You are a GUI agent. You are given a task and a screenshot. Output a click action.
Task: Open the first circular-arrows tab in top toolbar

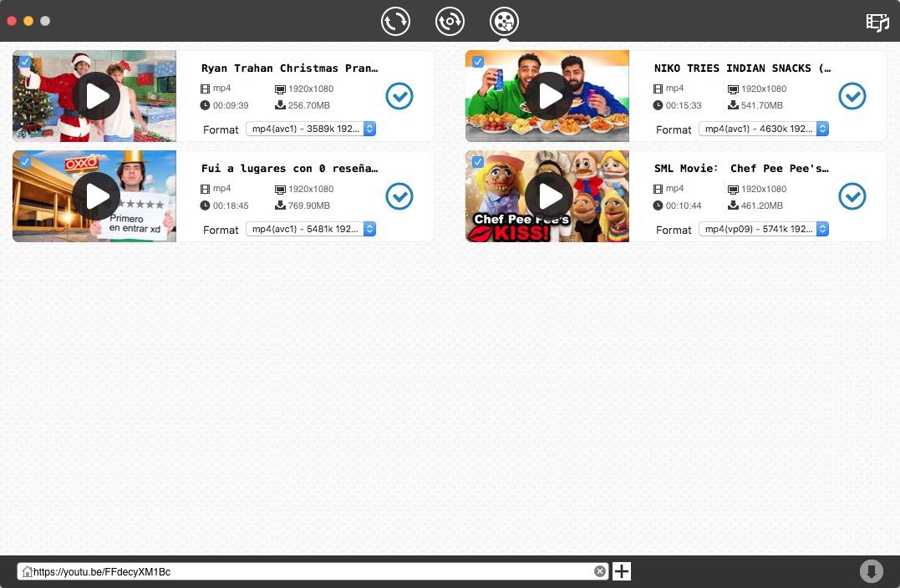coord(395,21)
